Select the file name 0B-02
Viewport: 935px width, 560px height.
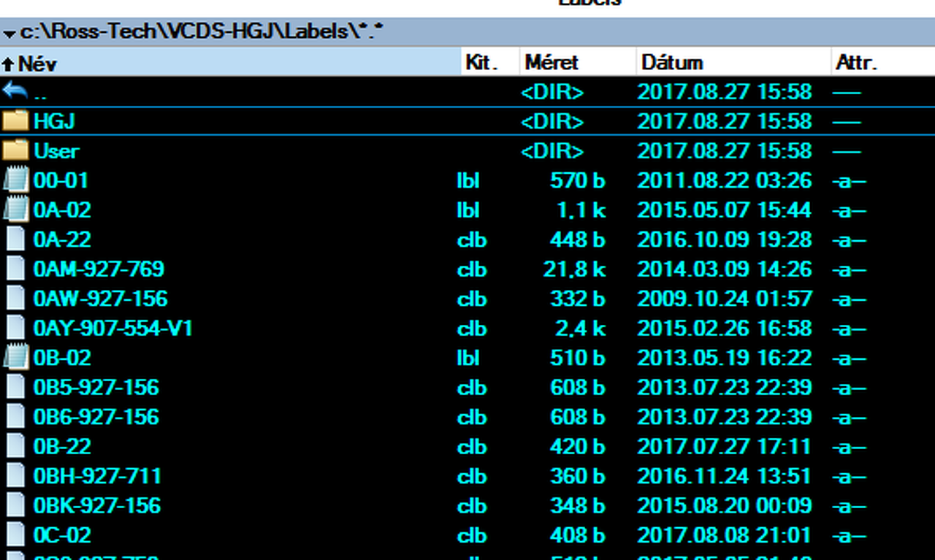(x=62, y=358)
